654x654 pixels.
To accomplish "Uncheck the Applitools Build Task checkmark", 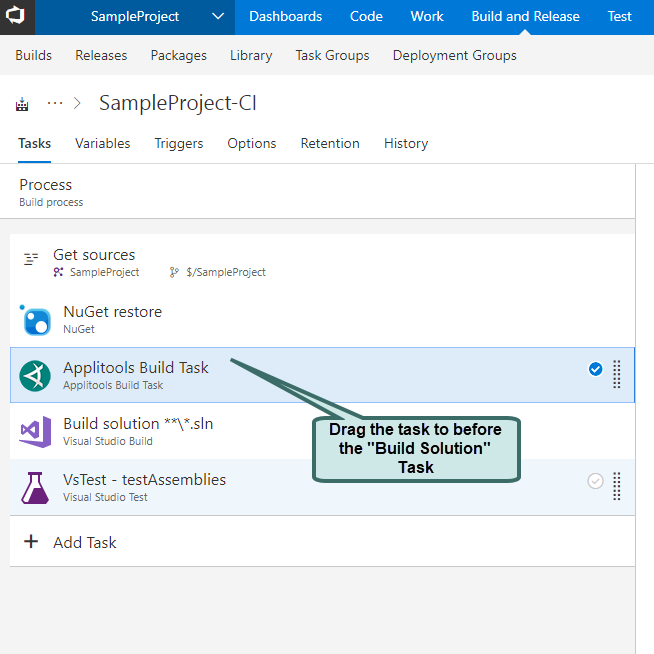I will click(x=595, y=369).
